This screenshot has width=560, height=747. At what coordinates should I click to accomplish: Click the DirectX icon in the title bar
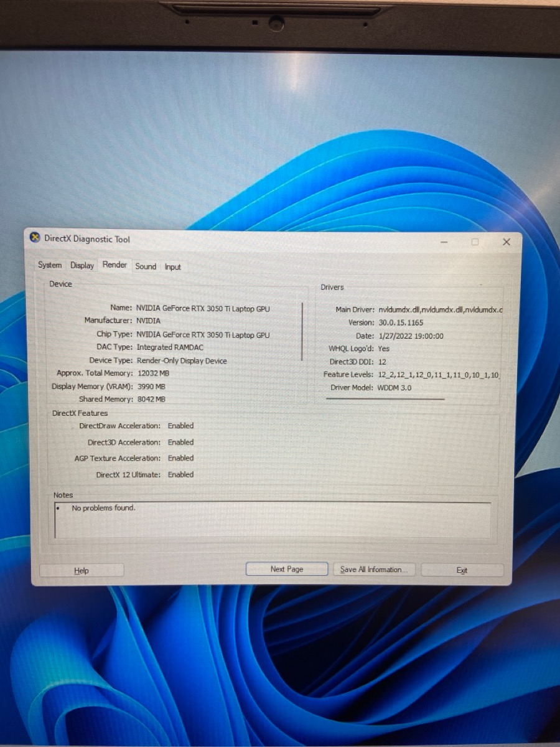point(35,238)
